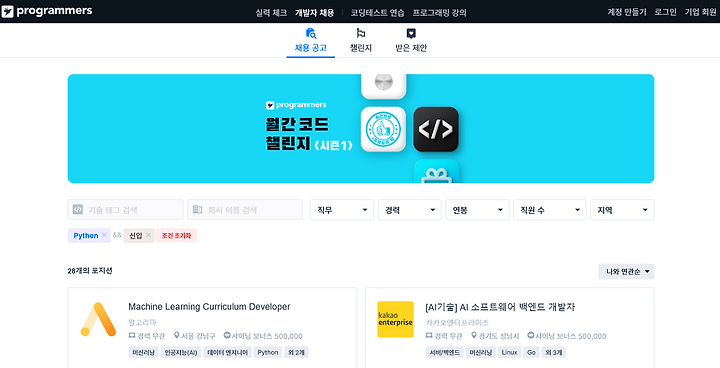
Task: Click the Linux tag
Action: [509, 352]
